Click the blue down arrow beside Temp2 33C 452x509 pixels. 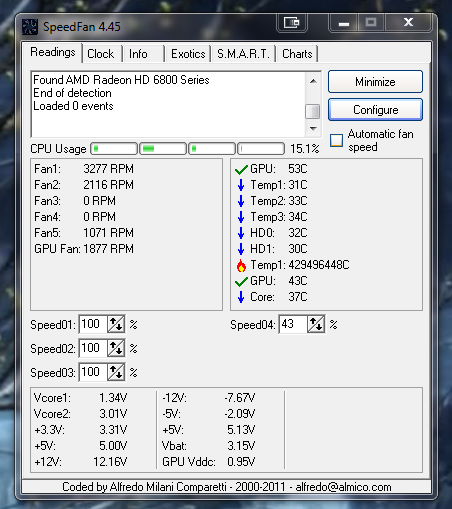[x=241, y=201]
